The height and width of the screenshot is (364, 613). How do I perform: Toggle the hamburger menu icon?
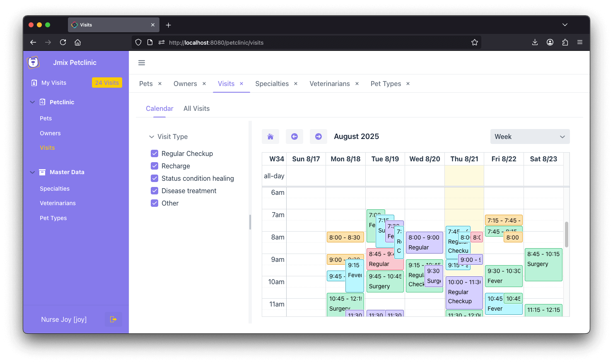pos(142,63)
